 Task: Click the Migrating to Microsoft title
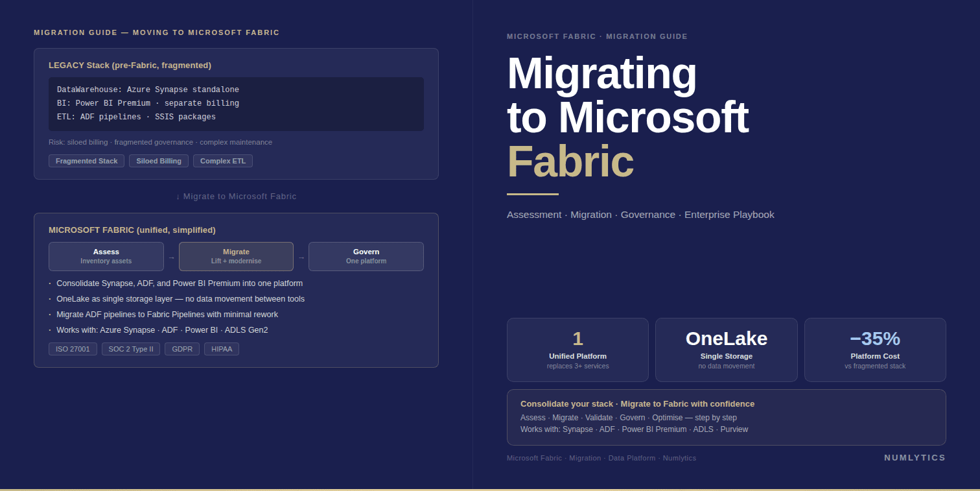click(x=627, y=95)
